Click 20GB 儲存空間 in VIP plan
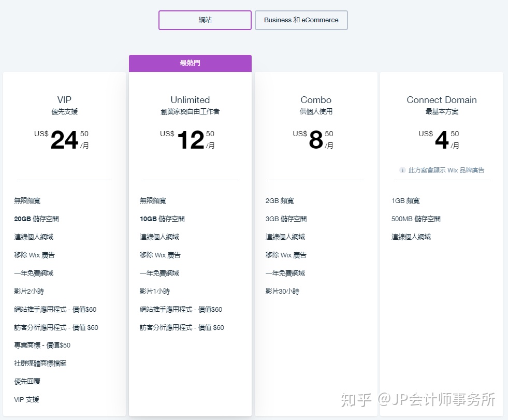508x420 pixels. point(36,219)
